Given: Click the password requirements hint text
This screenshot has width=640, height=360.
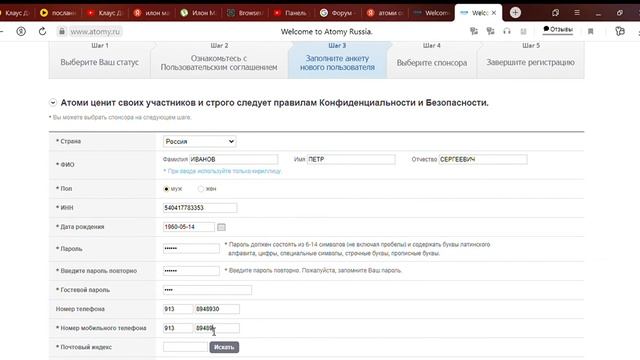Looking at the screenshot, I should click(x=358, y=249).
